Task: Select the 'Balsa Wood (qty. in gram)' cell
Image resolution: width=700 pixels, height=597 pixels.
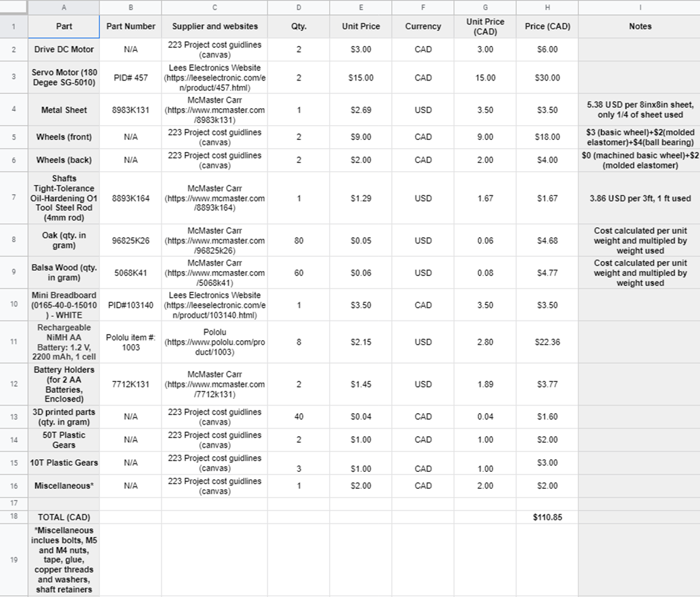Action: pos(64,272)
